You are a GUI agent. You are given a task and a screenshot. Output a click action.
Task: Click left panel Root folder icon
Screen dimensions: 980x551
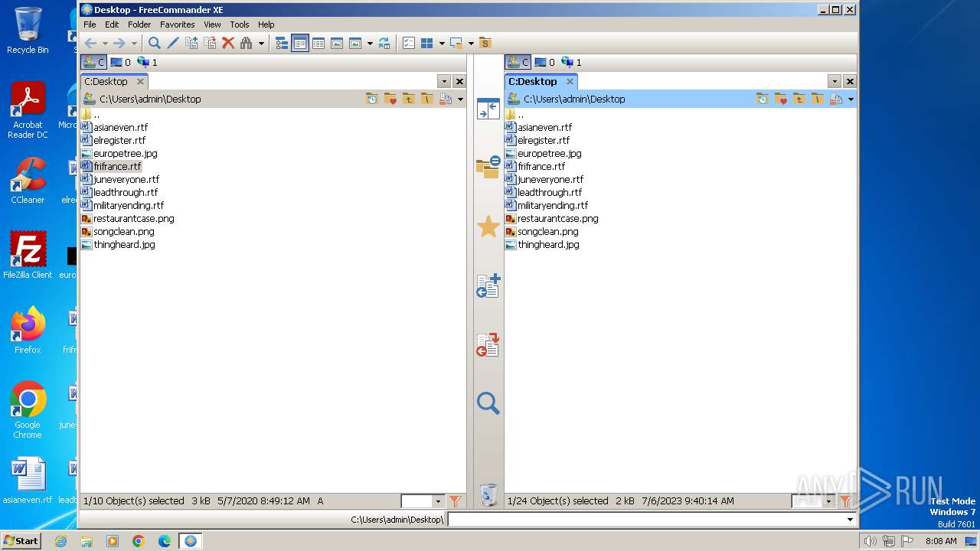[x=427, y=99]
